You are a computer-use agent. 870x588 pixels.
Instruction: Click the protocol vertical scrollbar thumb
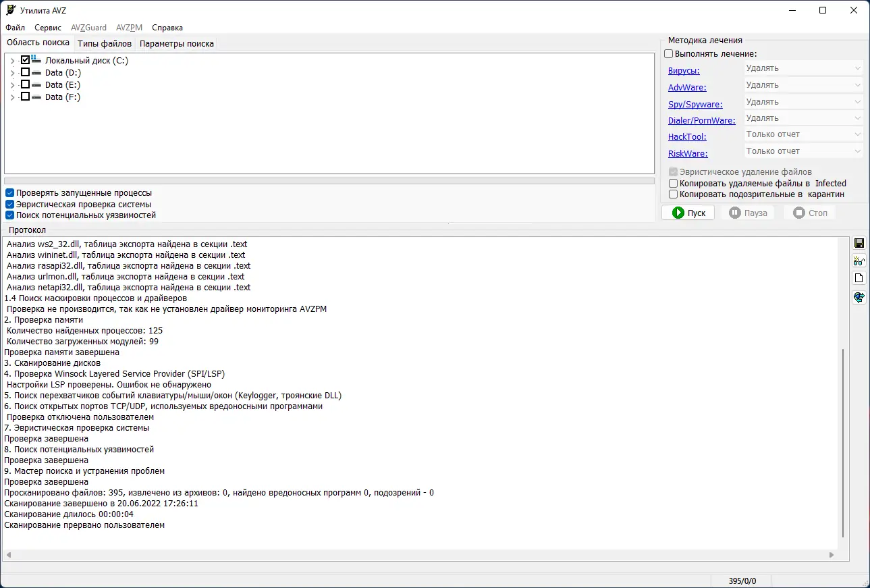click(843, 442)
